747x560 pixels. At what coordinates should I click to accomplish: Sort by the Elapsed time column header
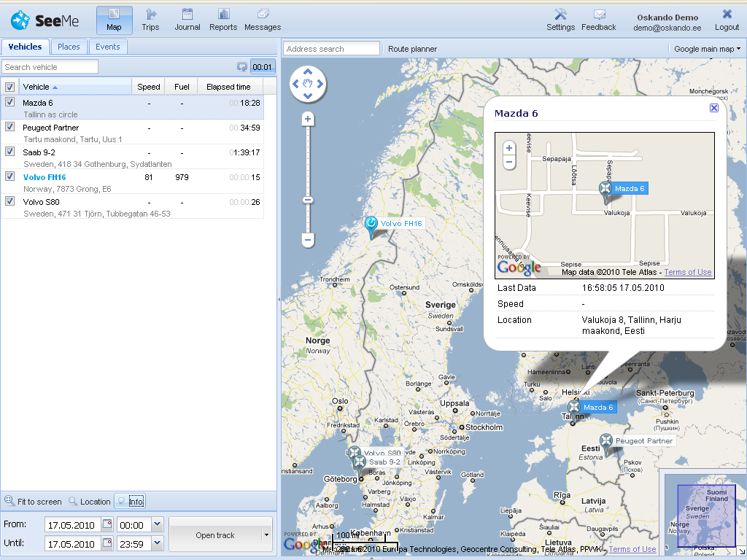pos(228,87)
